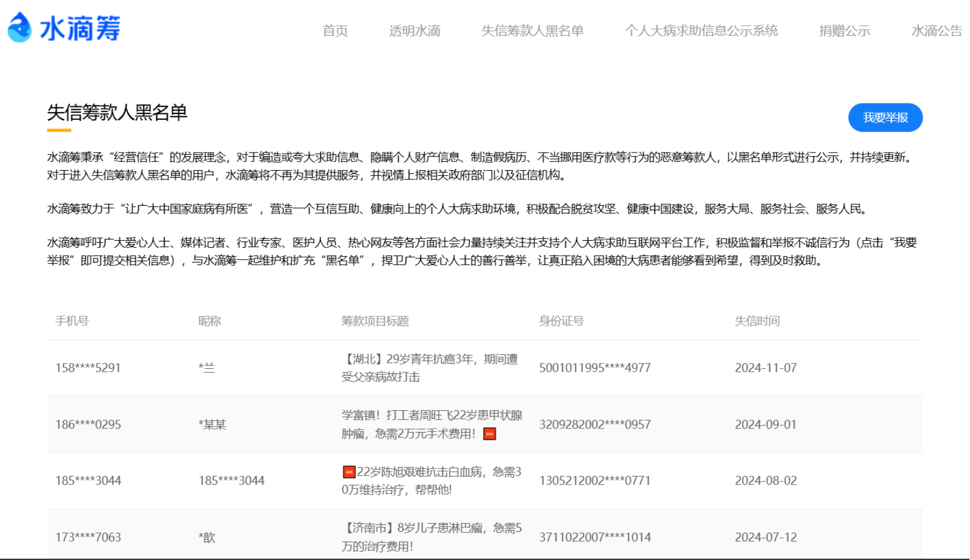Image resolution: width=970 pixels, height=560 pixels.
Task: Click nickname *某某
Action: [212, 424]
